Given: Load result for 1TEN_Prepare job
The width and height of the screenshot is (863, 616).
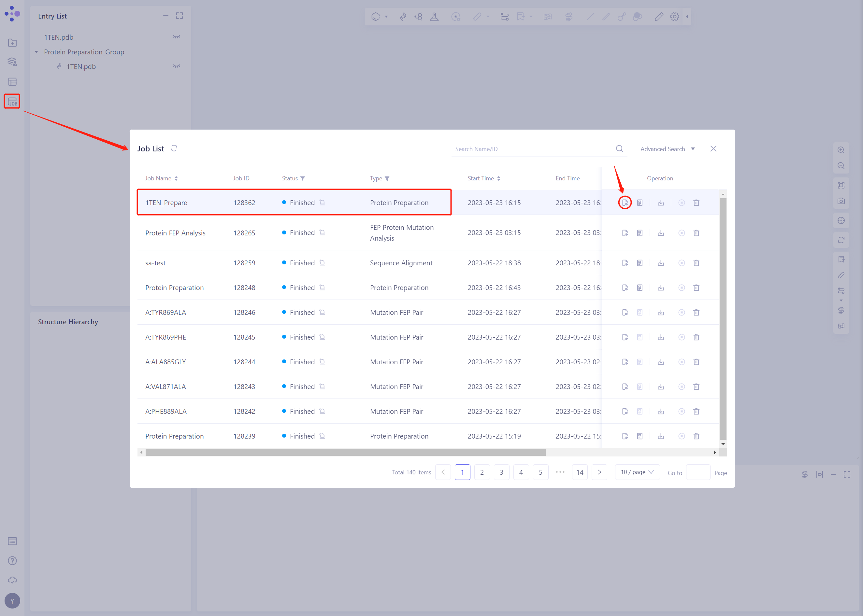Looking at the screenshot, I should [625, 203].
